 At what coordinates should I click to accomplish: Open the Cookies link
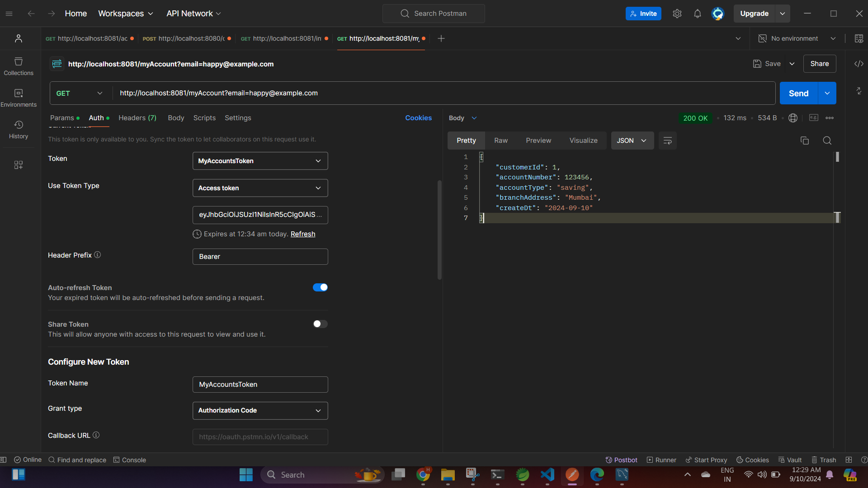point(418,118)
